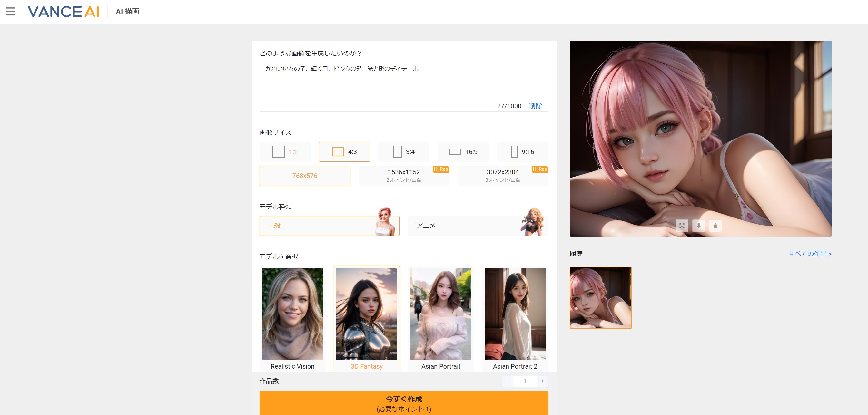
Task: Decrease 作品数 with the minus button
Action: click(x=507, y=381)
